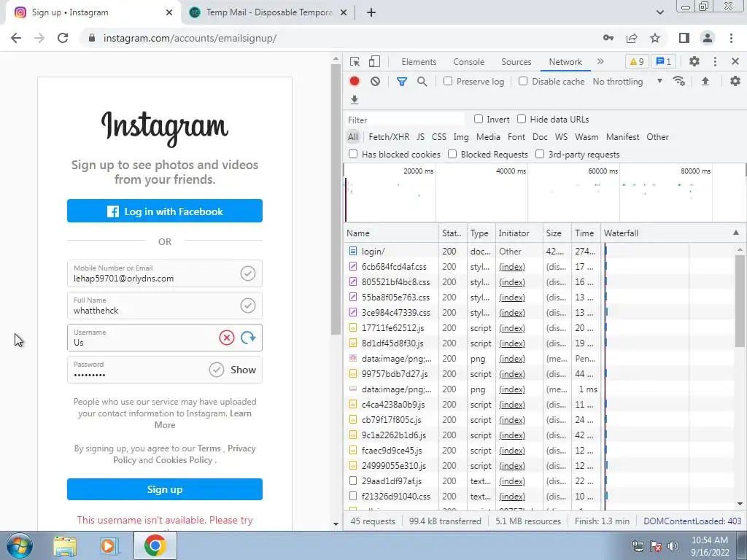Enable the Disable cache checkbox
Viewport: 747px width, 560px height.
(x=523, y=81)
